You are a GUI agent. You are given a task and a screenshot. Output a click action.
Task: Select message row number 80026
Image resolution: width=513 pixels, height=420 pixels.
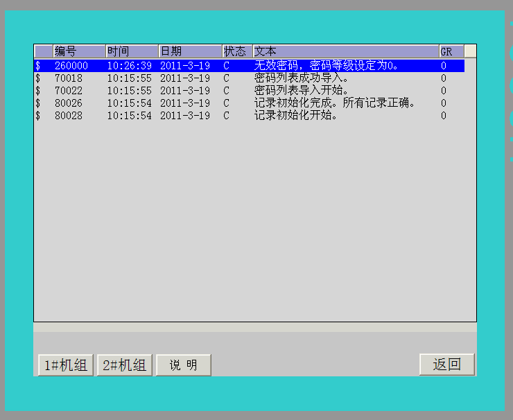click(250, 103)
